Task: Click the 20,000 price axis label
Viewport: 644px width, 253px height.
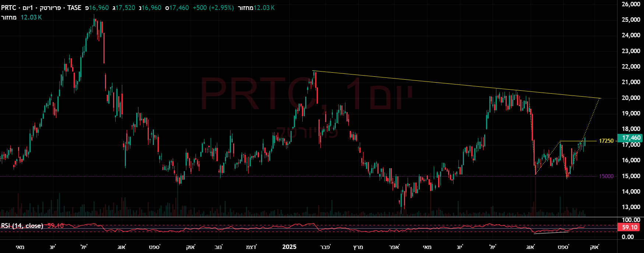Action: [631, 98]
